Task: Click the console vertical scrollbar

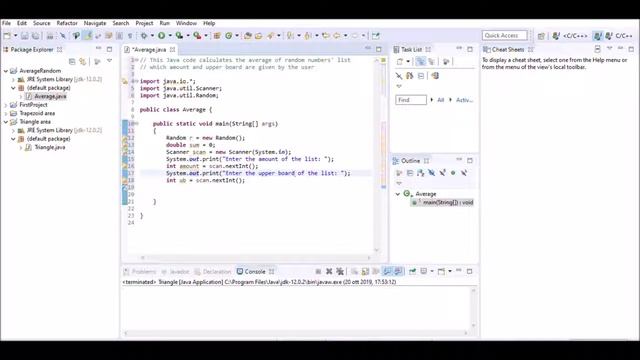Action: [473, 308]
